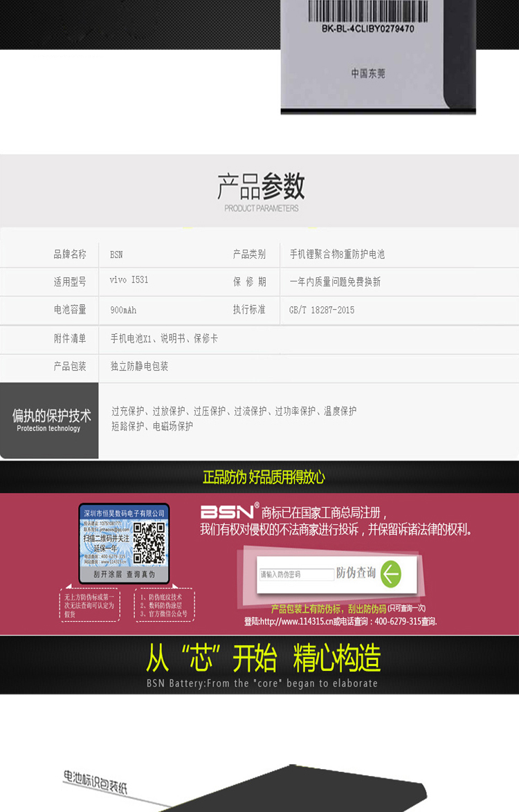This screenshot has height=812, width=519.
Task: Click the 电池标识包装纸 label near the battery
Action: 95,780
